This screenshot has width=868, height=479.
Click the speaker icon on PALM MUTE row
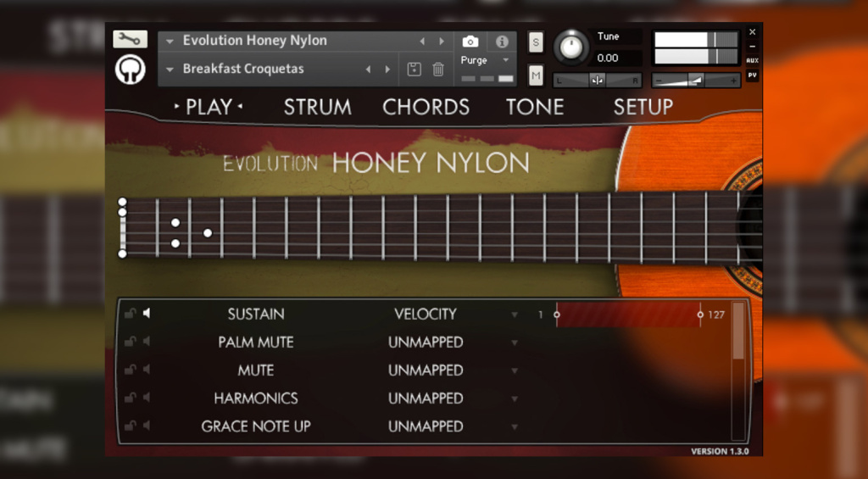pyautogui.click(x=146, y=342)
